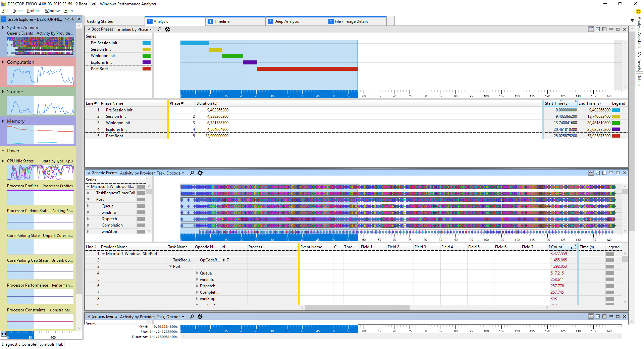Collapse Microsoft-Windows-StorPort table row

click(103, 254)
